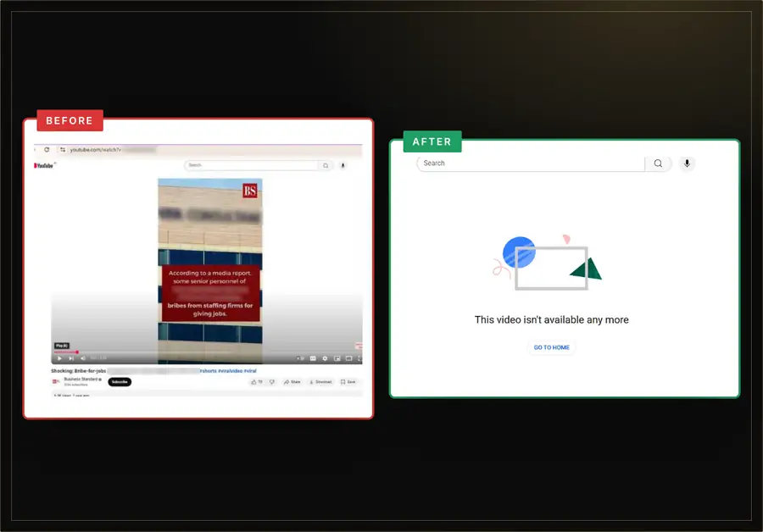Start voice search in After panel
This screenshot has height=532, width=763.
(687, 163)
